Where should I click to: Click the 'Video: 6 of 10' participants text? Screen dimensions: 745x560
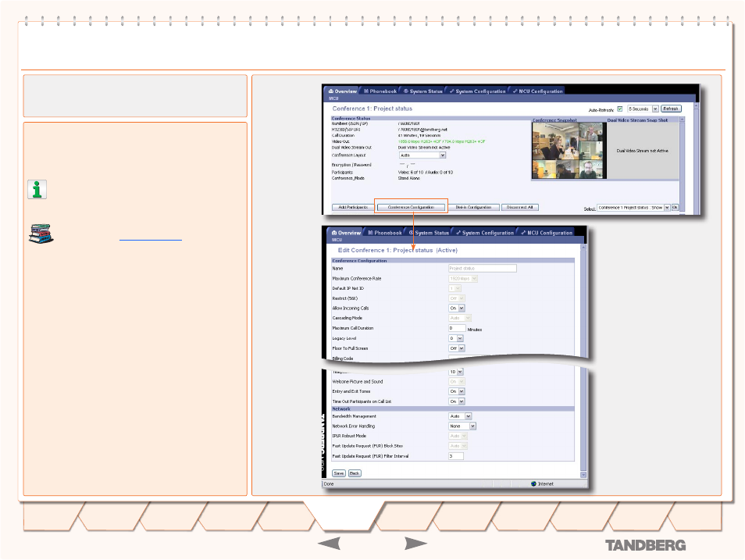[x=411, y=173]
